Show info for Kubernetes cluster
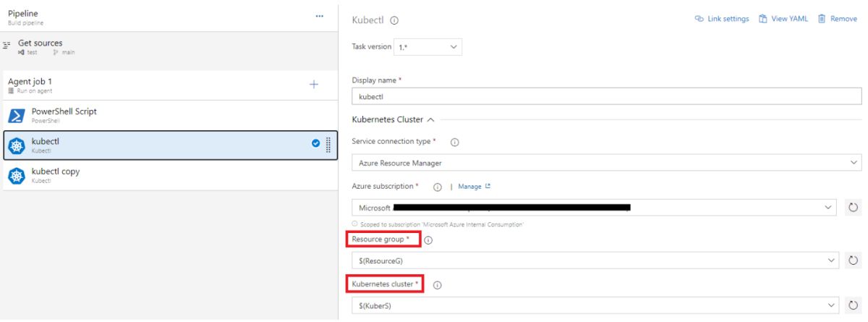This screenshot has width=868, height=322. click(x=436, y=286)
